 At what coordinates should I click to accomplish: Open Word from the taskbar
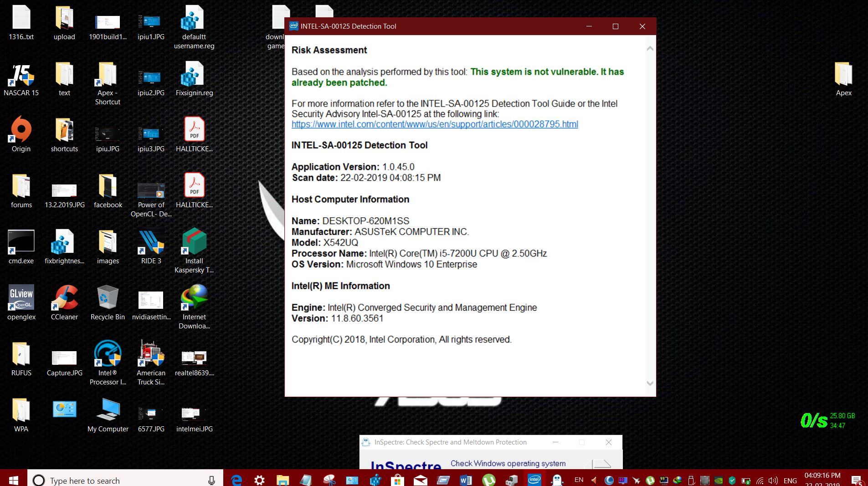(x=466, y=480)
